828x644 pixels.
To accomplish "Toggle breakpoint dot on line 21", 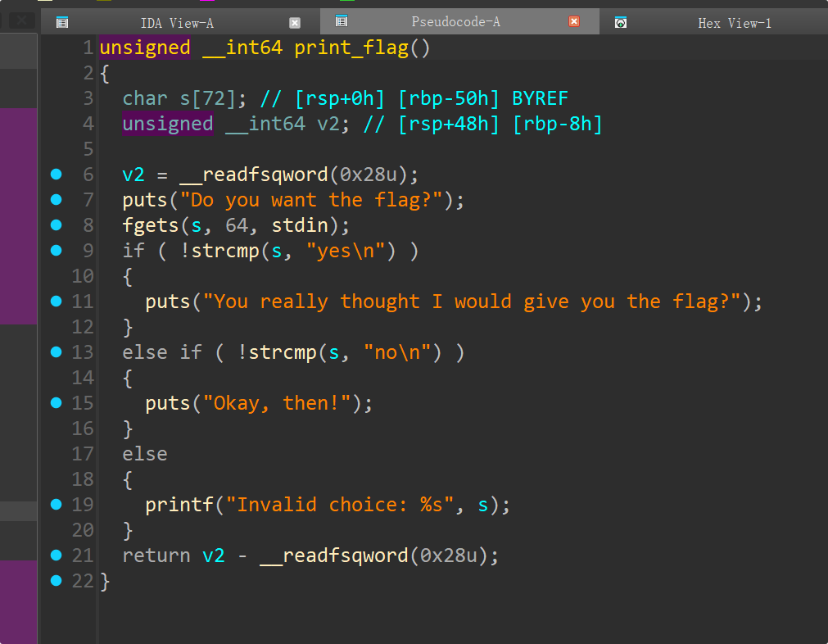I will [x=56, y=556].
